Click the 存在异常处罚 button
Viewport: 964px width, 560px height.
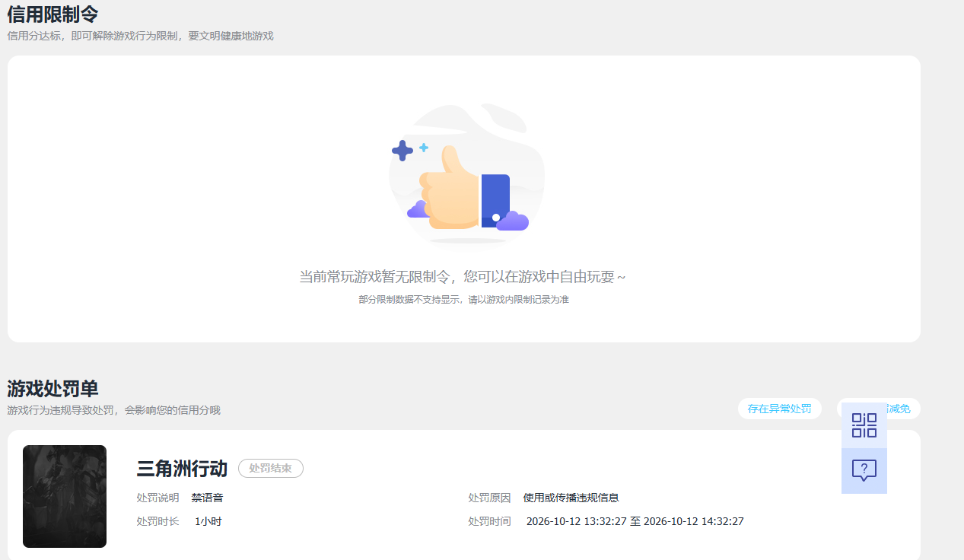[x=780, y=409]
